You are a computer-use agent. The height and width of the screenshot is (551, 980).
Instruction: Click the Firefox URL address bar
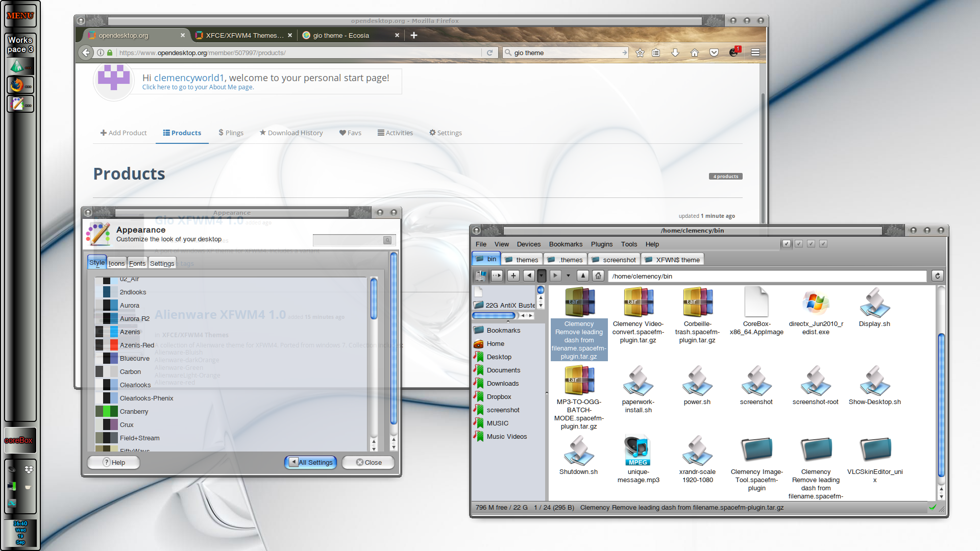(299, 53)
